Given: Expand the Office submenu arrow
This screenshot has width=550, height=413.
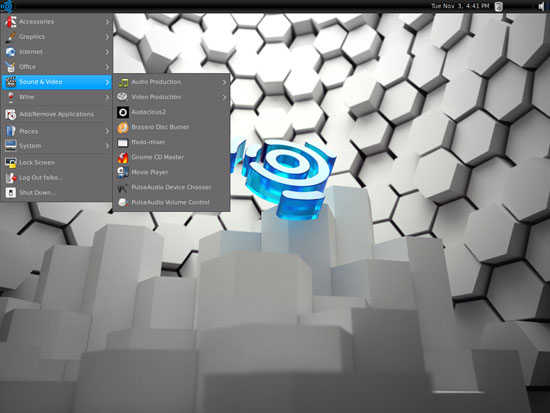Looking at the screenshot, I should 107,67.
